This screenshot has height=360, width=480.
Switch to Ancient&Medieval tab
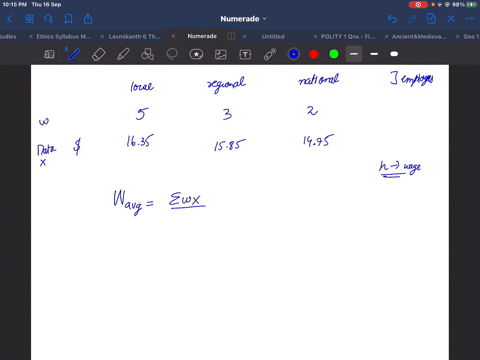(419, 36)
